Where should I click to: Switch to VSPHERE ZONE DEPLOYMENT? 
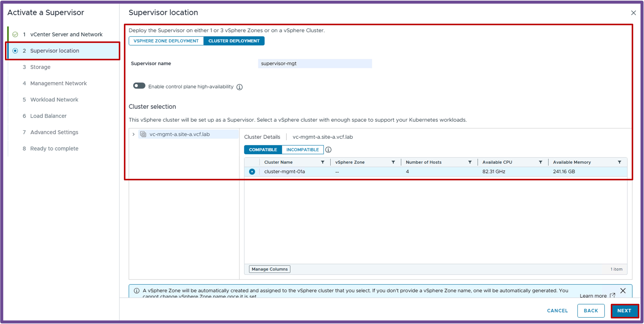pyautogui.click(x=166, y=41)
